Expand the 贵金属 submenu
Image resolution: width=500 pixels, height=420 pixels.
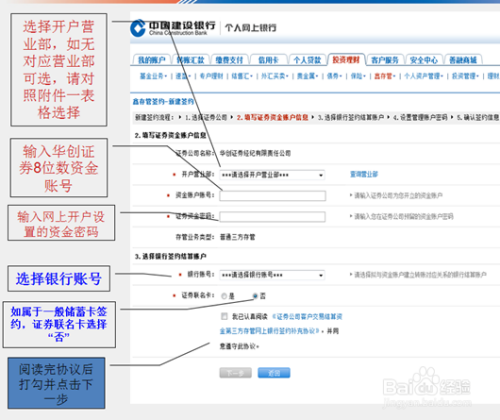pyautogui.click(x=308, y=76)
